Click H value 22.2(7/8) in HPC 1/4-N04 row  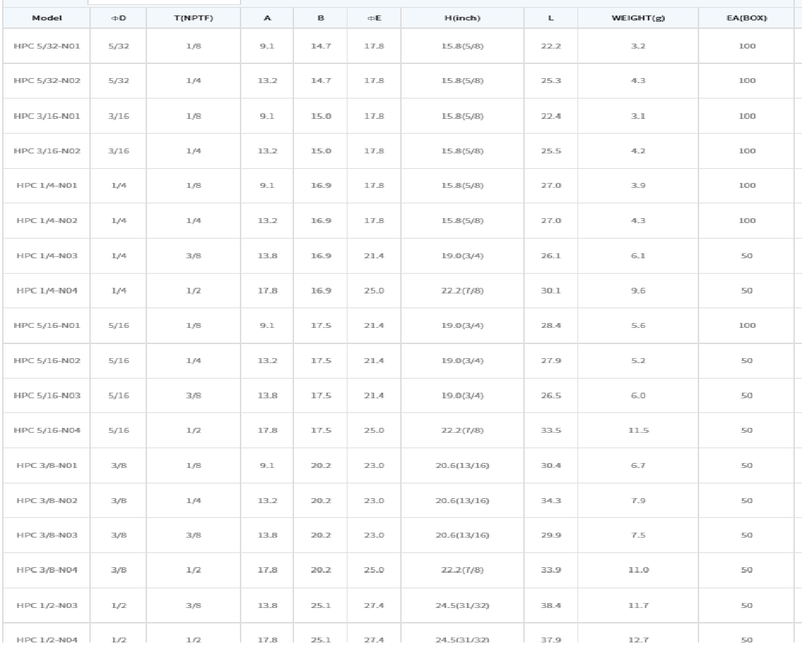pos(462,291)
